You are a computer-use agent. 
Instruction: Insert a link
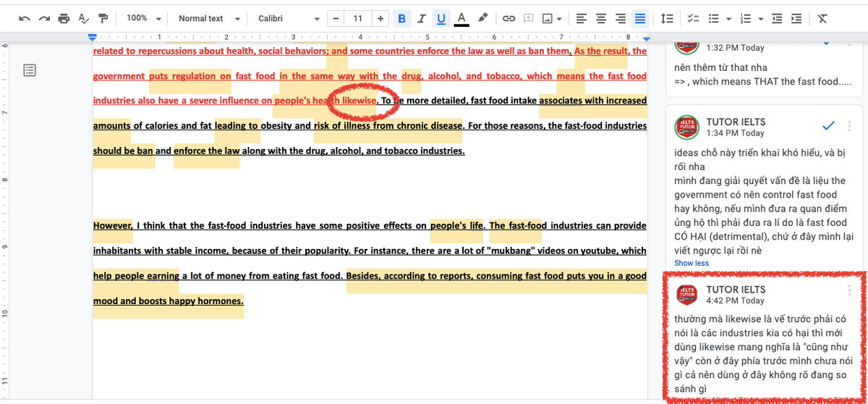tap(509, 18)
